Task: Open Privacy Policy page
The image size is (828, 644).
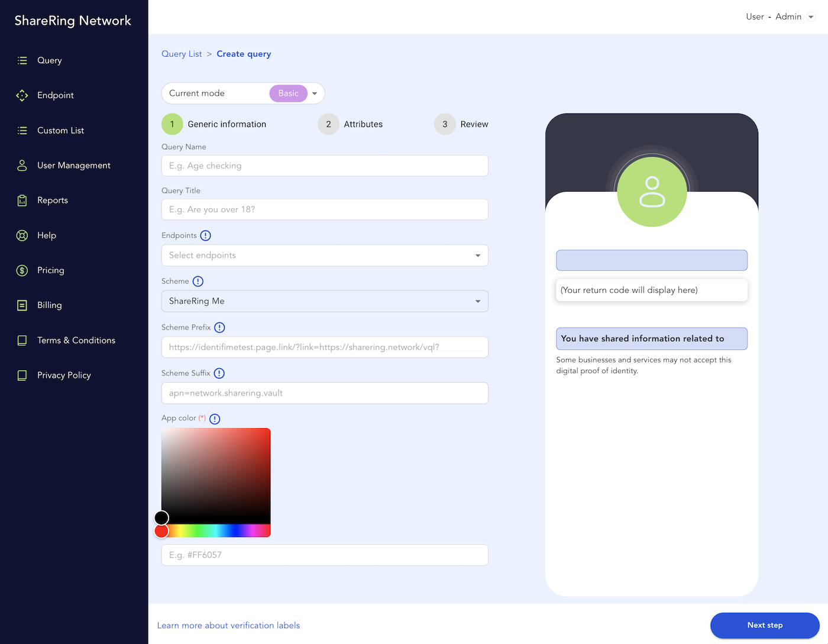Action: 64,376
